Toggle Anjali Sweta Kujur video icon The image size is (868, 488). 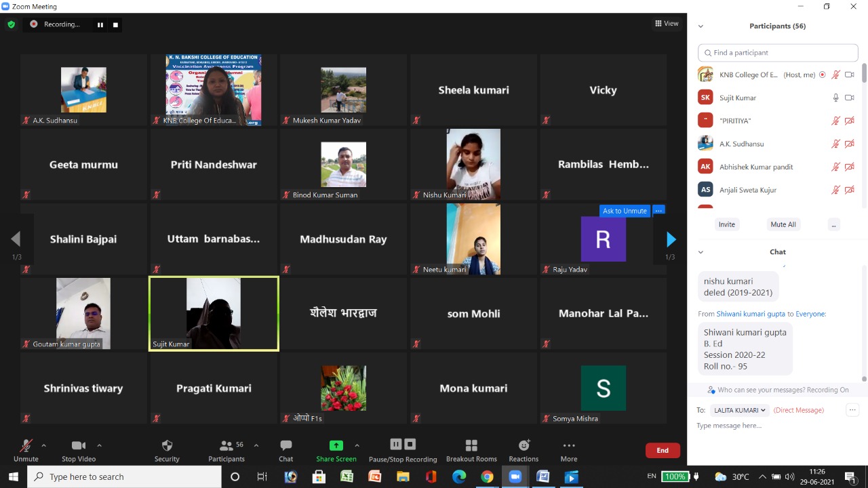(850, 190)
